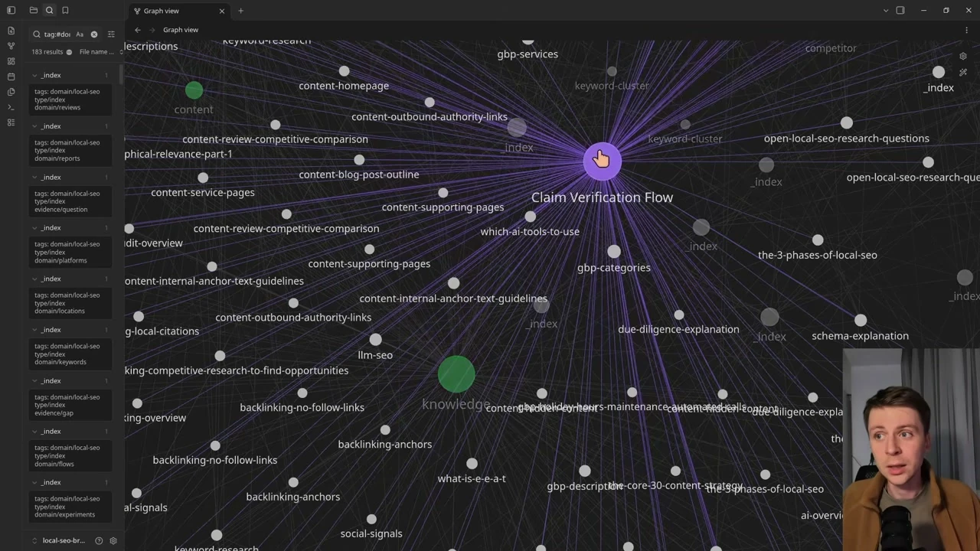This screenshot has height=551, width=980.
Task: Open graph view from the left ribbon
Action: [11, 46]
